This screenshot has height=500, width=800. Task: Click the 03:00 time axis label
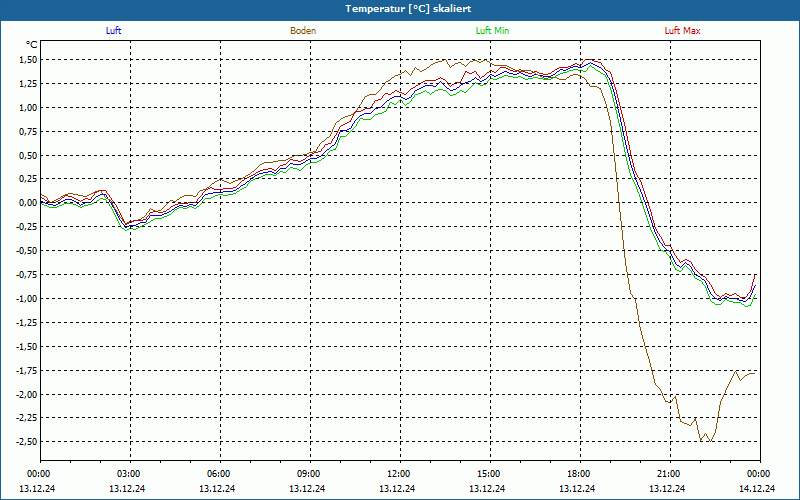point(129,474)
